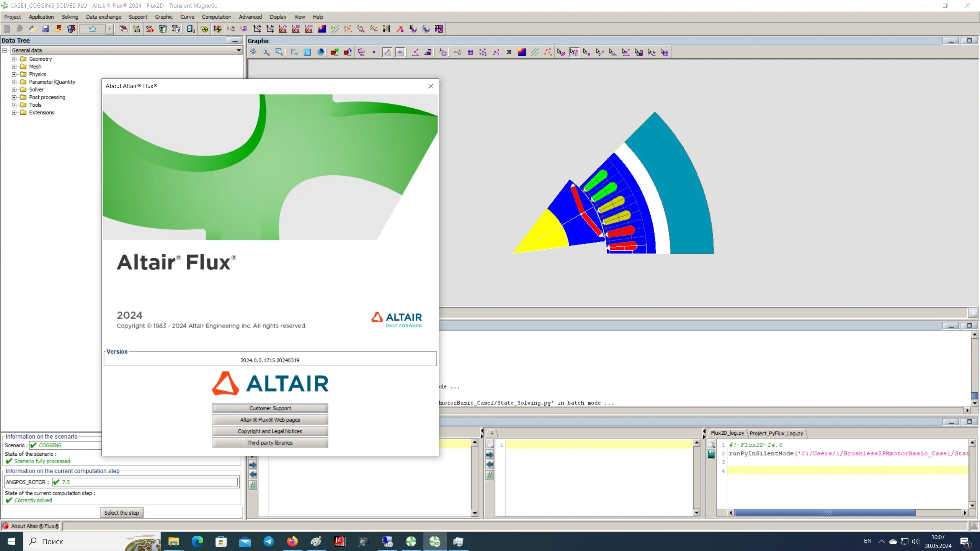Image resolution: width=980 pixels, height=551 pixels.
Task: Click the film strip animation toolbar icon
Action: [x=387, y=29]
